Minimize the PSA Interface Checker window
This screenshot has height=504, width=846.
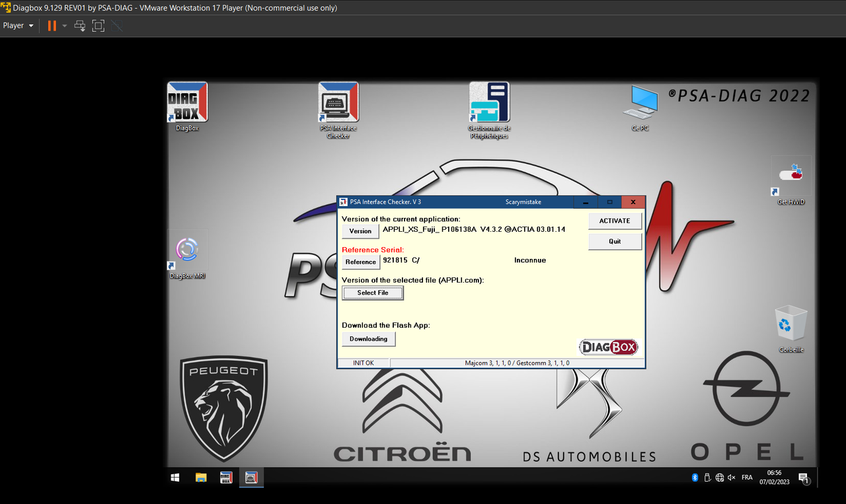pyautogui.click(x=586, y=202)
